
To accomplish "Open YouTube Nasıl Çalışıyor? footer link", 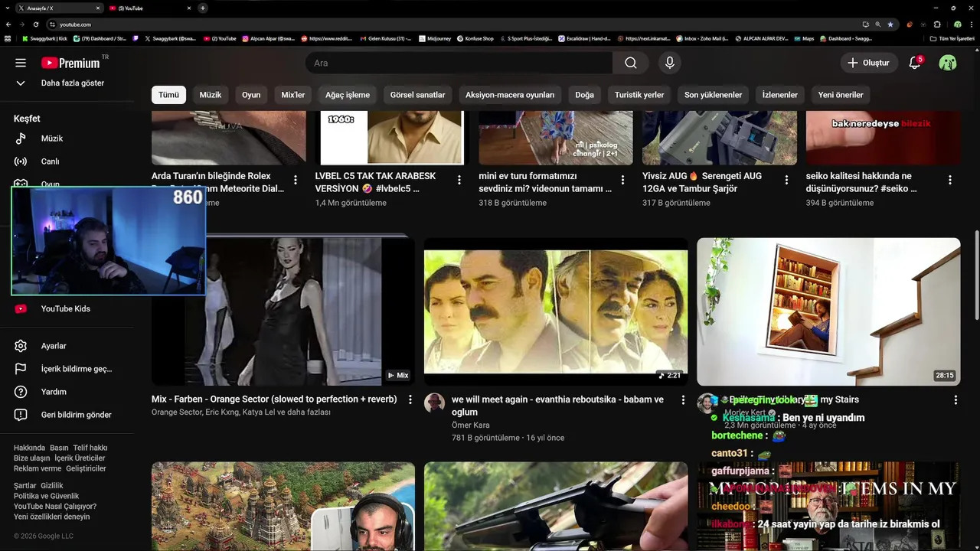I will (55, 507).
